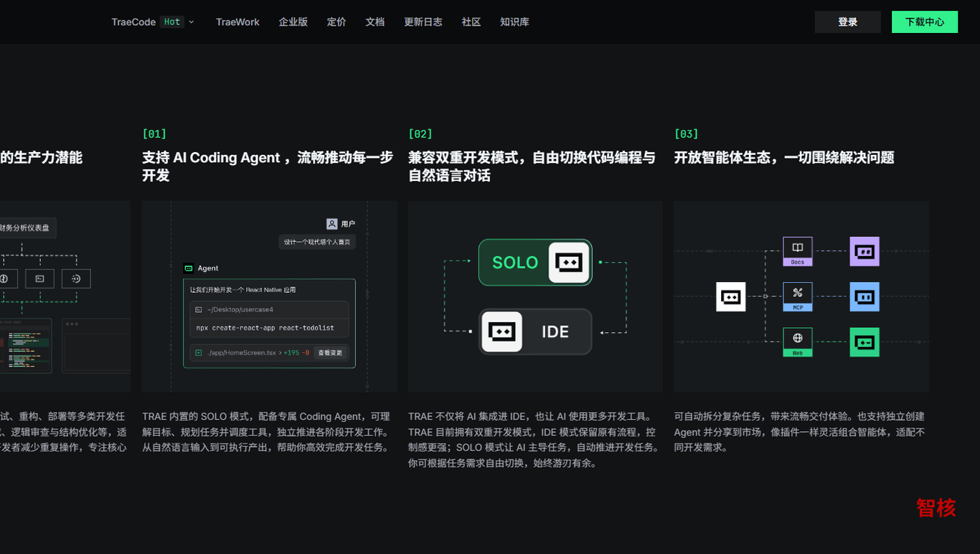Open the SOLO and IDE illustration card
The width and height of the screenshot is (980, 554).
pyautogui.click(x=535, y=296)
